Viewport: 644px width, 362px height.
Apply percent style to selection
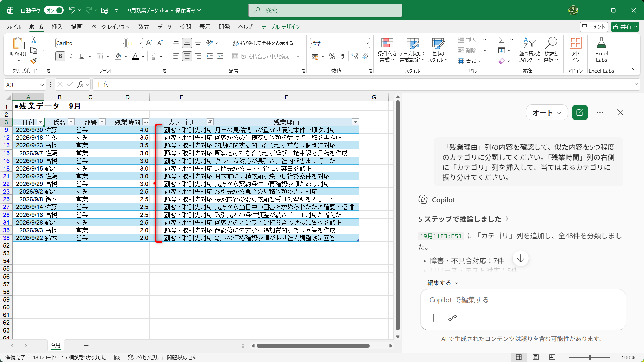coord(332,56)
